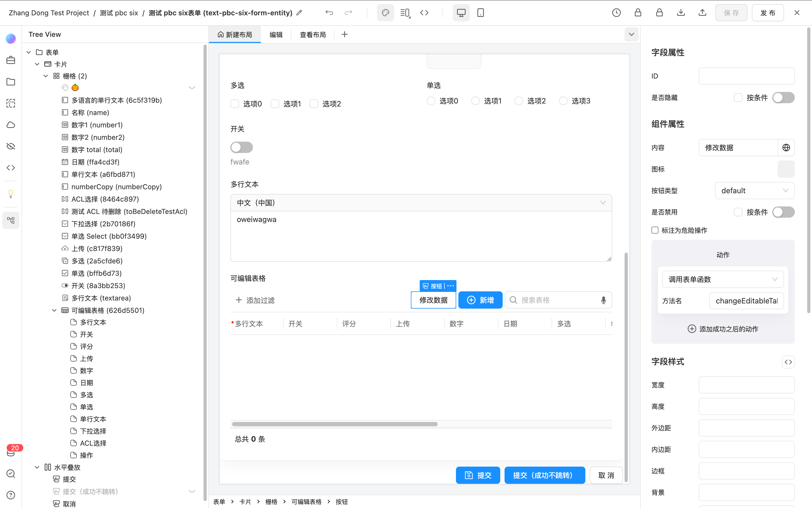Check the 选项1 checkbox under 多选
This screenshot has height=508, width=812.
coord(275,104)
